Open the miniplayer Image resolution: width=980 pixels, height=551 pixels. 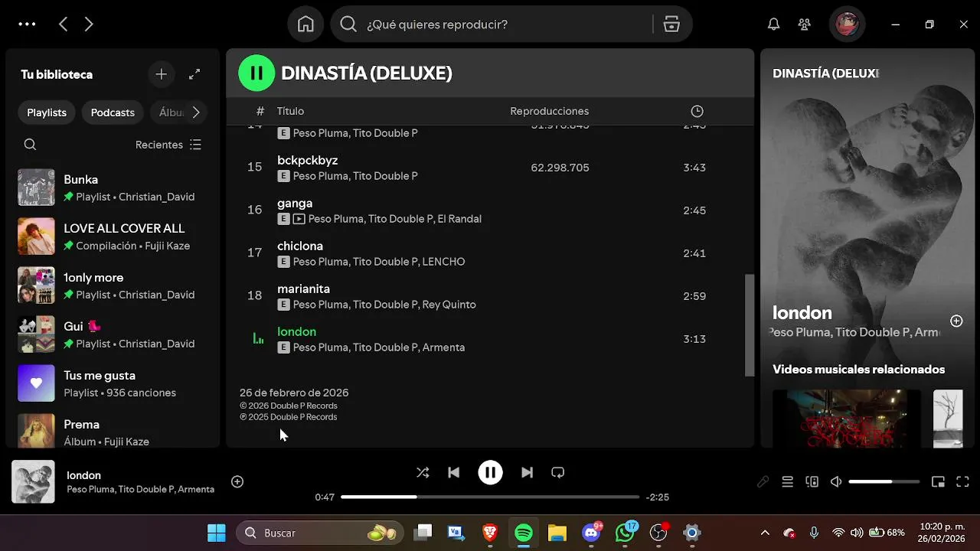coord(938,481)
